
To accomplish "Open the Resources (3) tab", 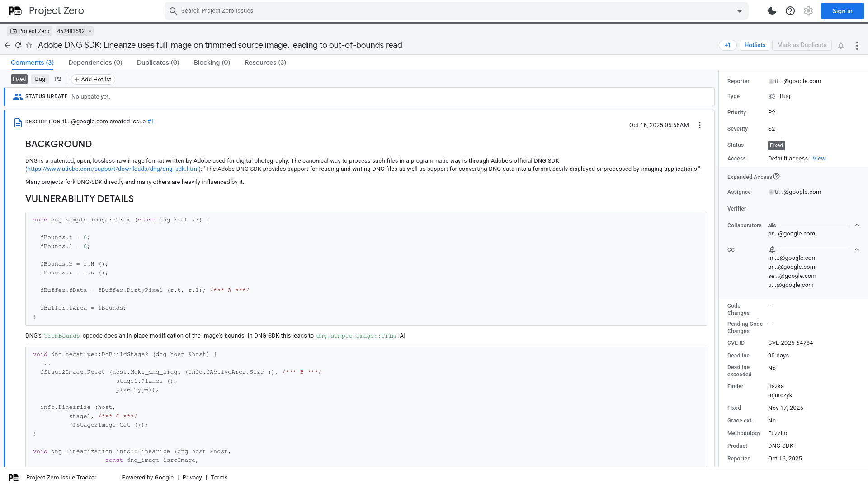I will (x=265, y=62).
